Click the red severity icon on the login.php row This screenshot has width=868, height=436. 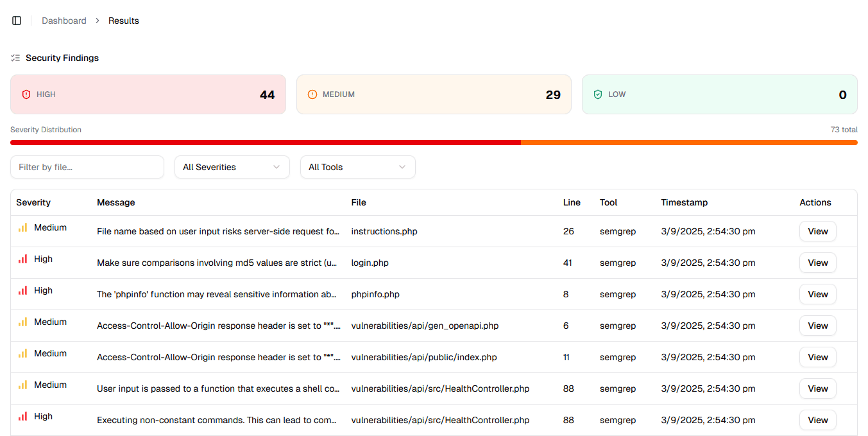tap(21, 258)
